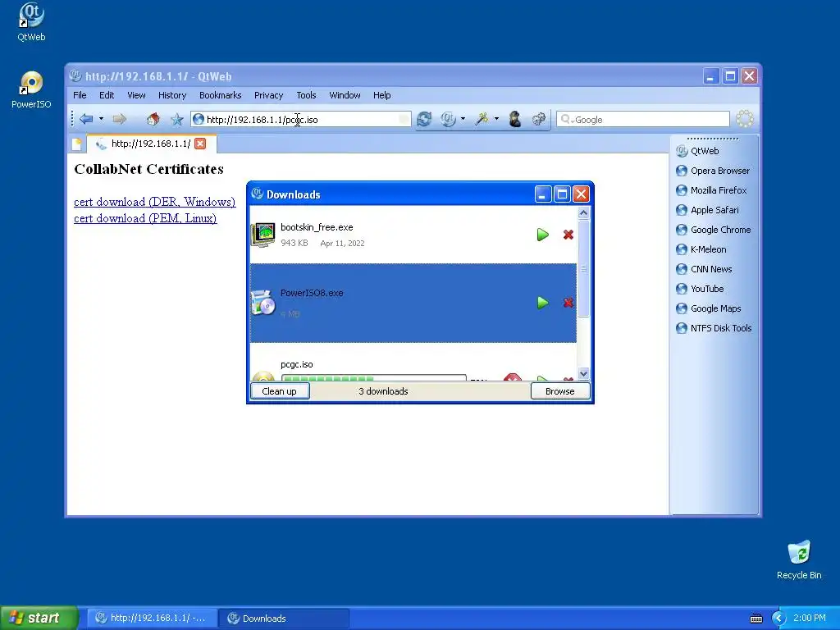The height and width of the screenshot is (630, 840).
Task: Open the Privacy menu
Action: tap(268, 95)
